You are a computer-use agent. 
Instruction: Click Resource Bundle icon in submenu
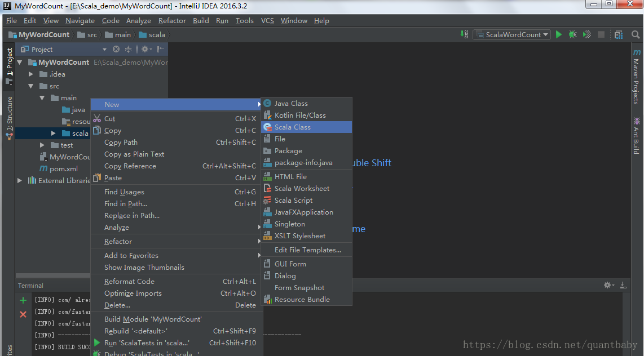point(267,300)
